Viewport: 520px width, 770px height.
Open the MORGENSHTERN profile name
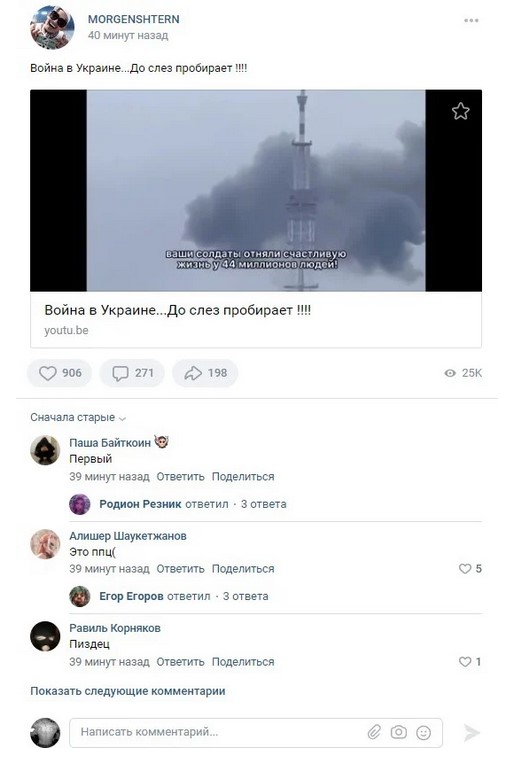(x=134, y=19)
